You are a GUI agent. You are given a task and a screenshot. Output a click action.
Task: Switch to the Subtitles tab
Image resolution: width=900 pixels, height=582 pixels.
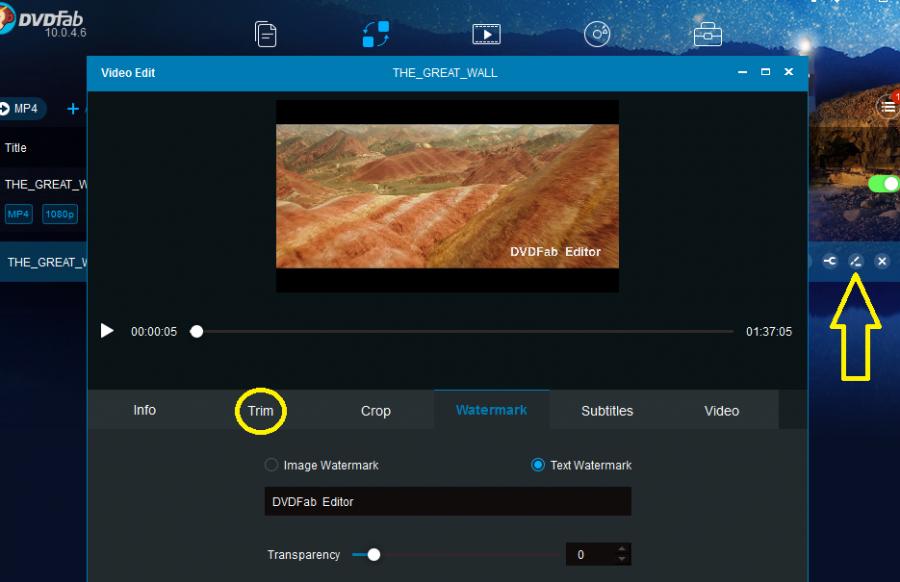coord(607,411)
